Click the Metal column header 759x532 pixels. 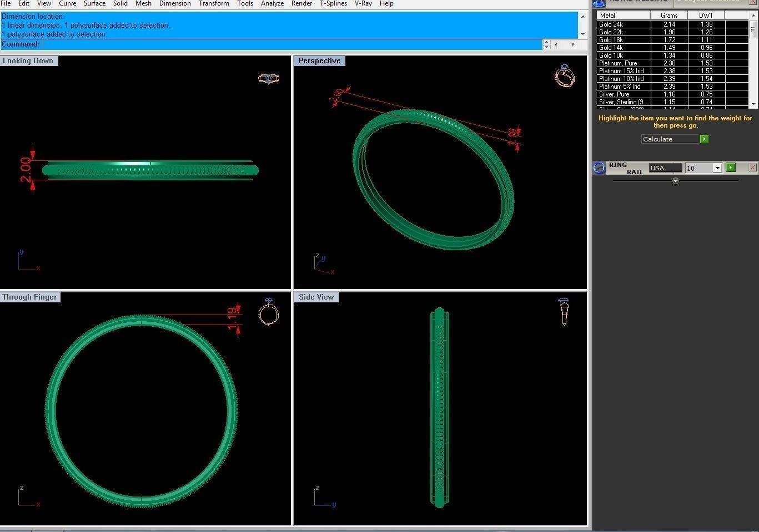pyautogui.click(x=624, y=16)
